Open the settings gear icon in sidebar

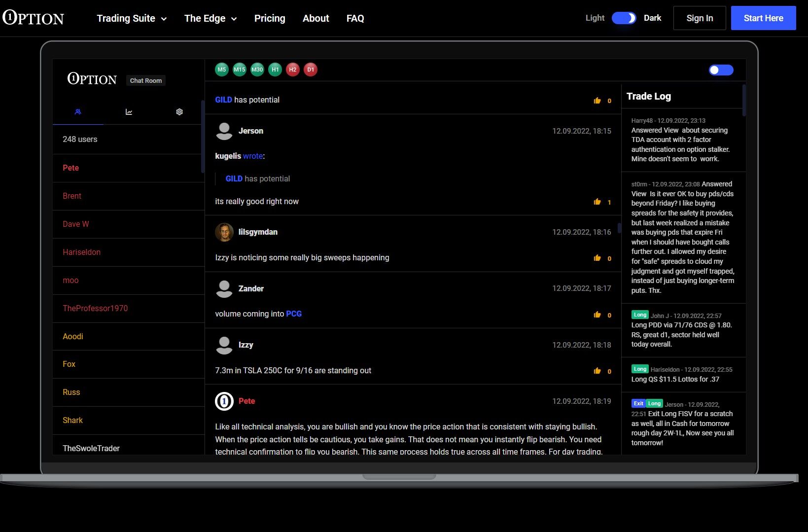179,112
